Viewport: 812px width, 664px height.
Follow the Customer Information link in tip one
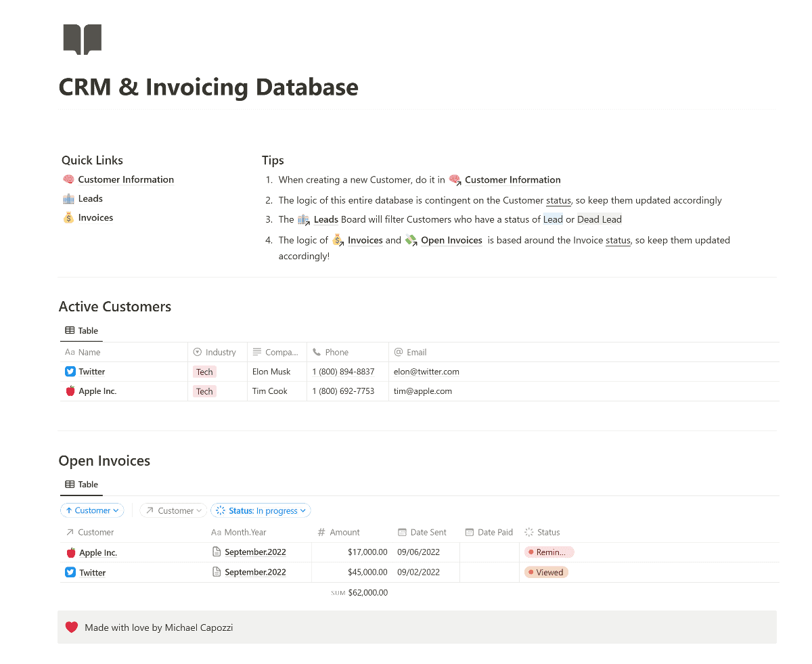click(x=513, y=180)
